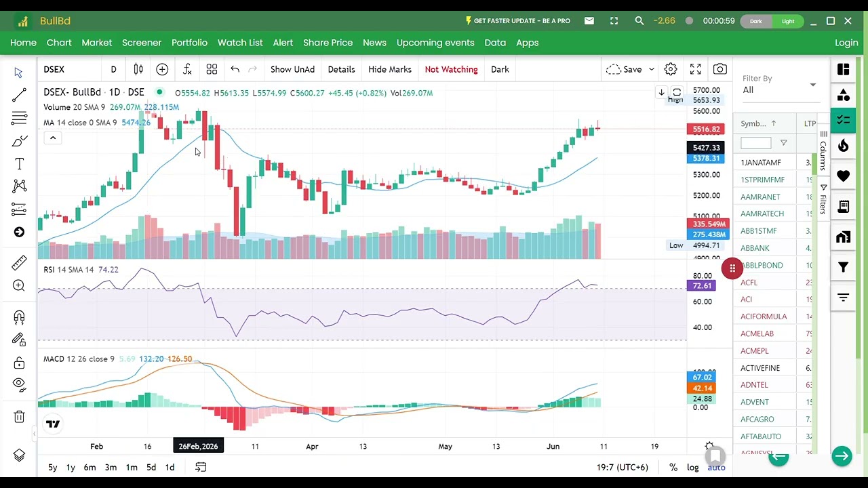
Task: Open the mail icon in title bar
Action: click(x=589, y=21)
